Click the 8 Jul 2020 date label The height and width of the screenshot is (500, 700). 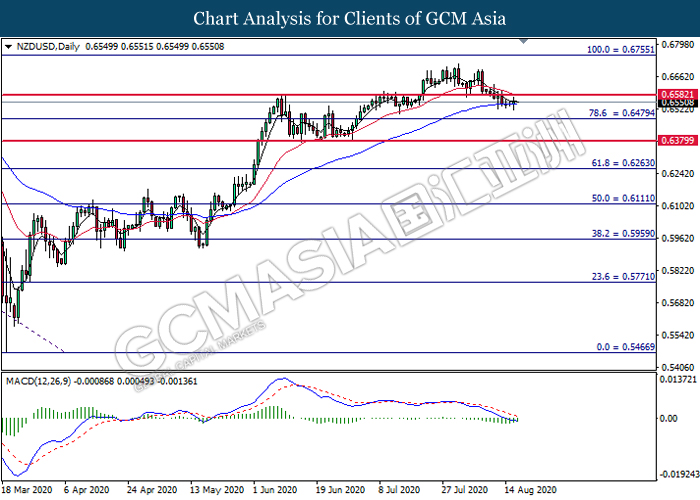(x=400, y=490)
